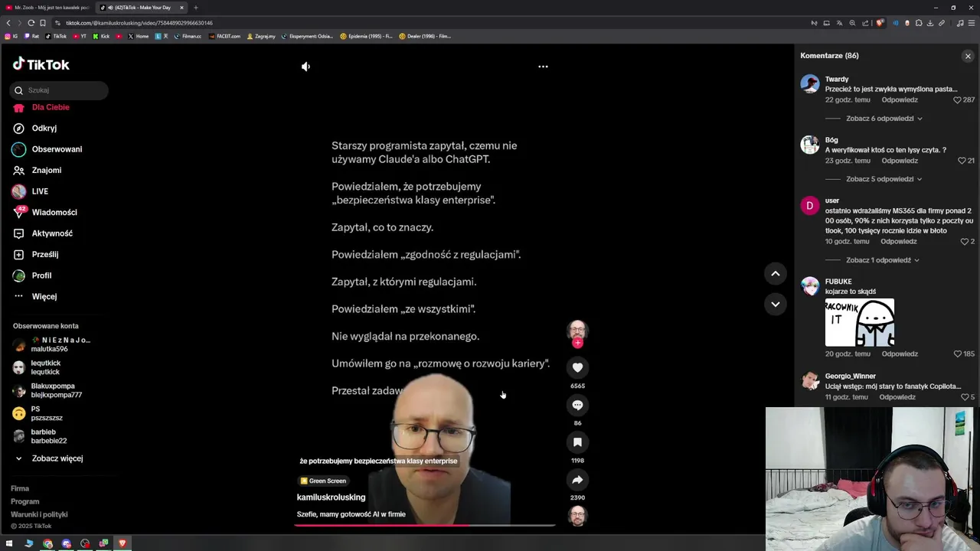The width and height of the screenshot is (980, 551).
Task: Like Georgio_Winner's comment with 5 likes
Action: click(x=965, y=397)
